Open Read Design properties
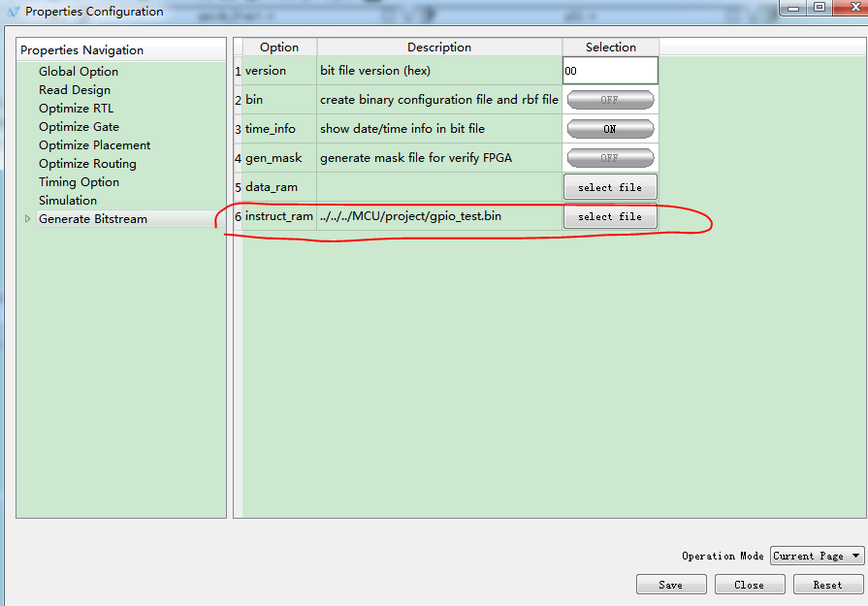 (x=75, y=90)
